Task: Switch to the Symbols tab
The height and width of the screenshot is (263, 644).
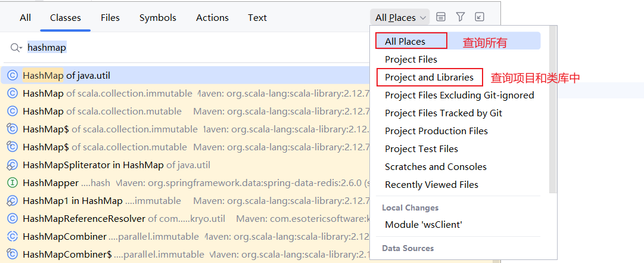Action: coord(158,18)
